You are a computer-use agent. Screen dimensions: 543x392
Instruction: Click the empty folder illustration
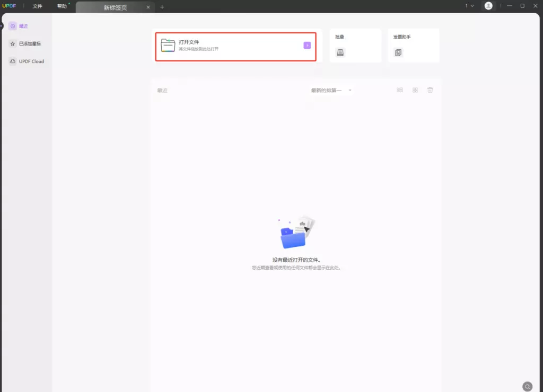coord(296,232)
